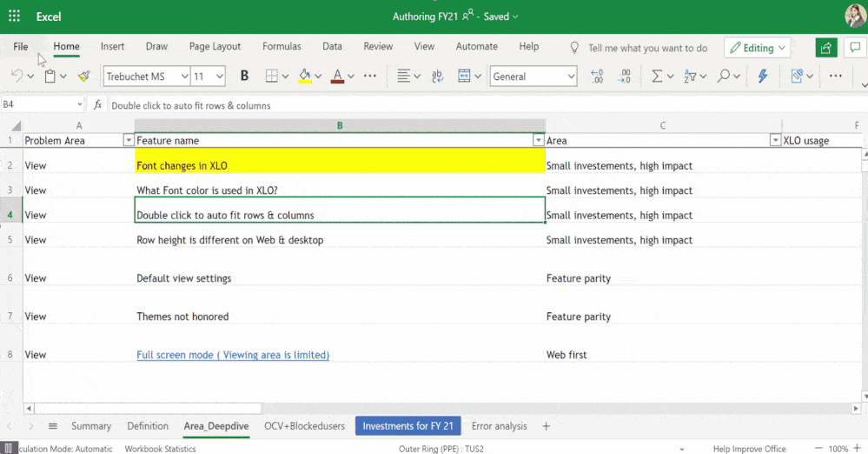The height and width of the screenshot is (454, 868).
Task: Click the Tell me search box
Action: click(647, 48)
